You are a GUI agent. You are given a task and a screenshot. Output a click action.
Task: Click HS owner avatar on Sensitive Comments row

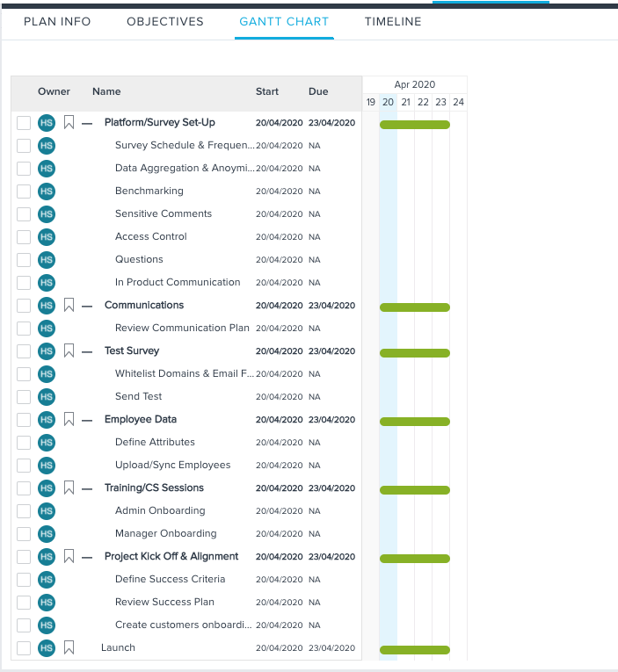tap(47, 213)
